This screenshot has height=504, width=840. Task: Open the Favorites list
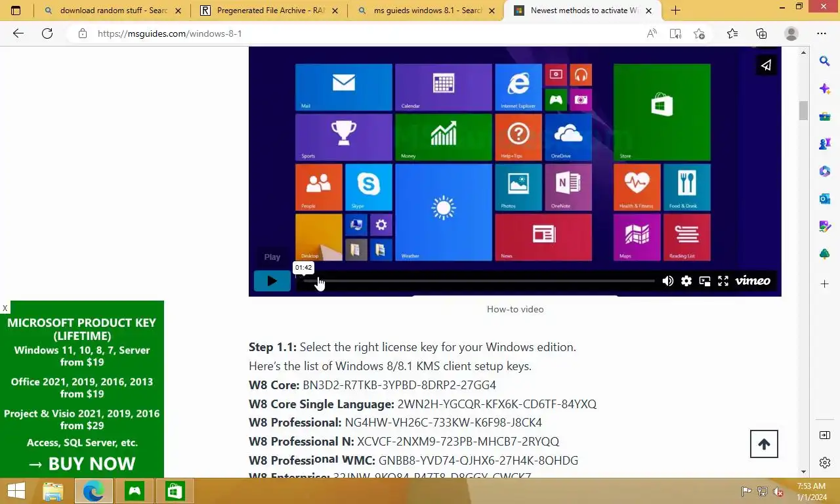click(x=732, y=33)
